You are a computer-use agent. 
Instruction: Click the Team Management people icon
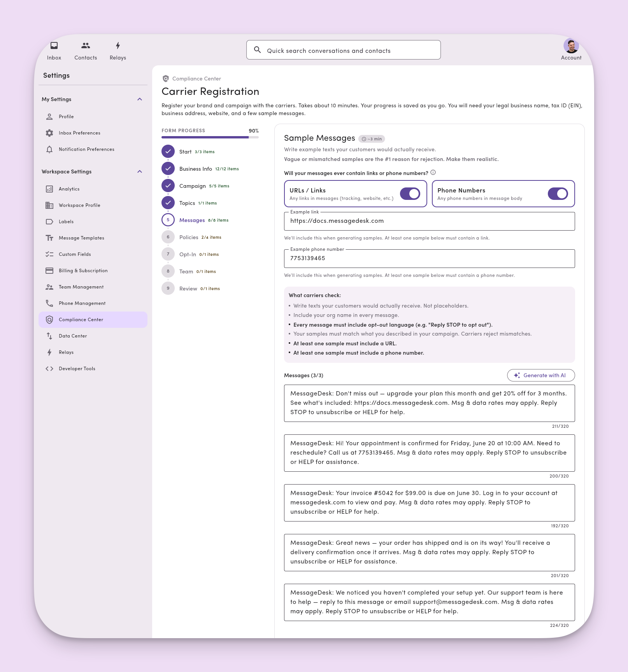pyautogui.click(x=49, y=287)
